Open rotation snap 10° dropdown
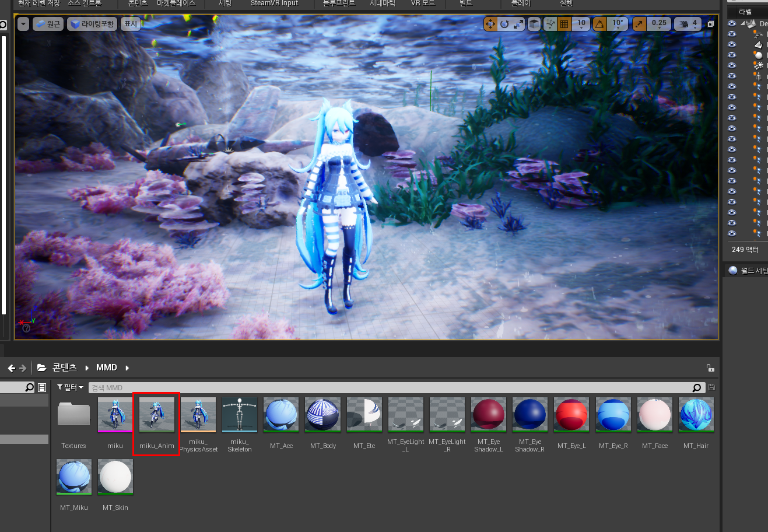Screen dimensions: 768x532 618,24
